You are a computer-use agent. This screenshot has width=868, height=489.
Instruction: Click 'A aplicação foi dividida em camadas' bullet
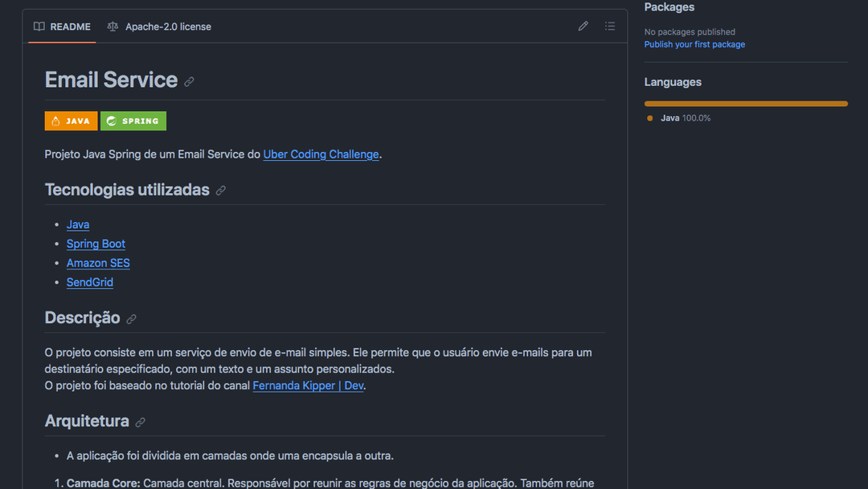coord(230,456)
